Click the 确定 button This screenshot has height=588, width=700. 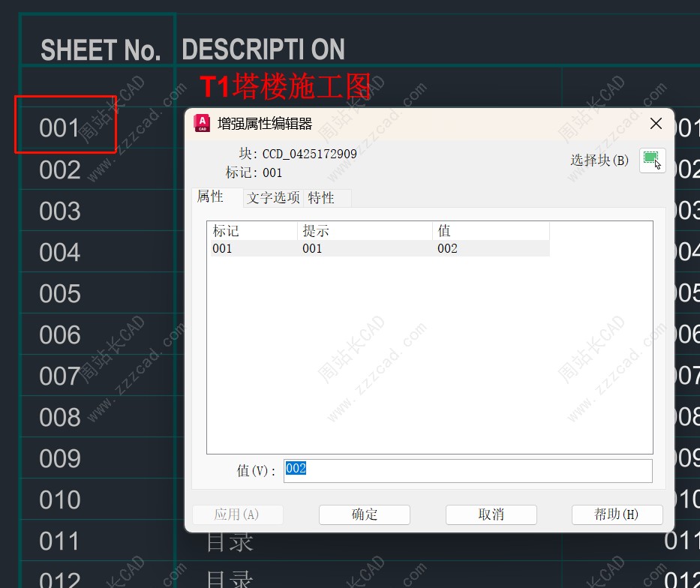(365, 514)
